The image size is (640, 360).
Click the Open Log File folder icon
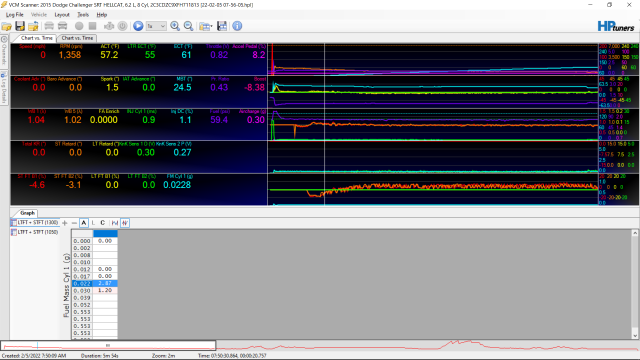click(7, 26)
